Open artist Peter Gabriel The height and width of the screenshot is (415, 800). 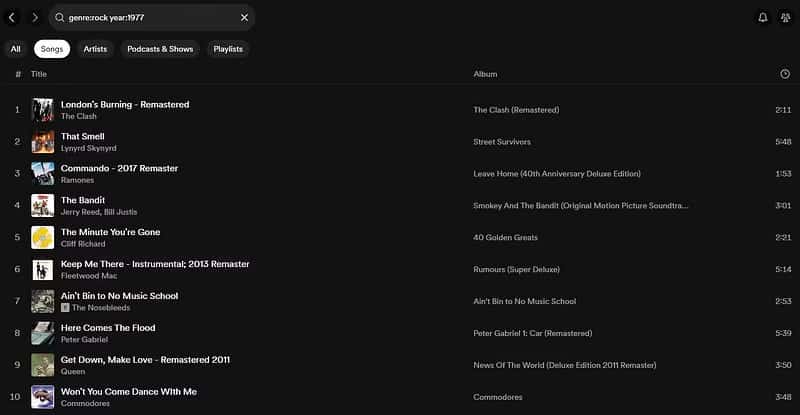pyautogui.click(x=84, y=339)
